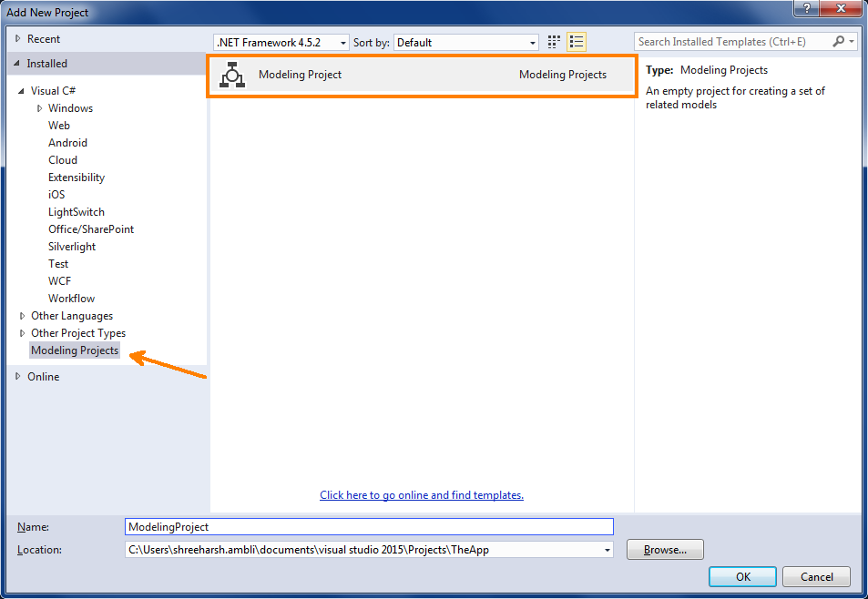
Task: Expand the Recent node
Action: [x=17, y=39]
